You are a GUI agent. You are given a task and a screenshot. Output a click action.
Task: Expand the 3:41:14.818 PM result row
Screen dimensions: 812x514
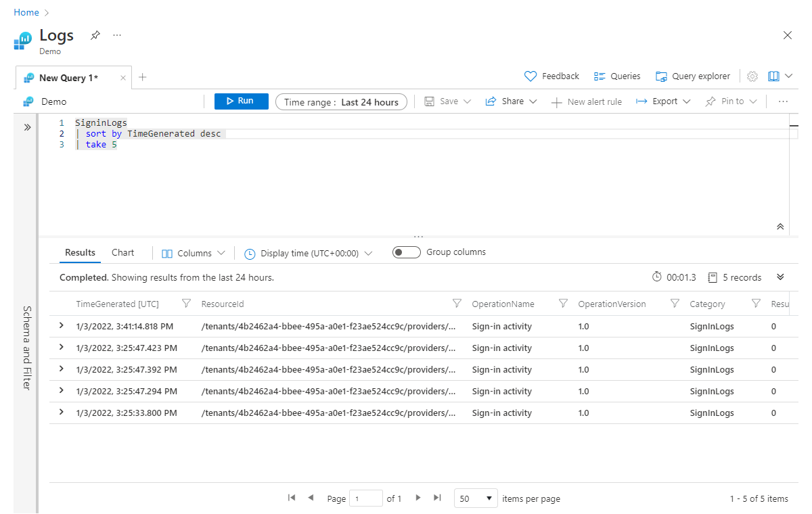click(x=62, y=326)
